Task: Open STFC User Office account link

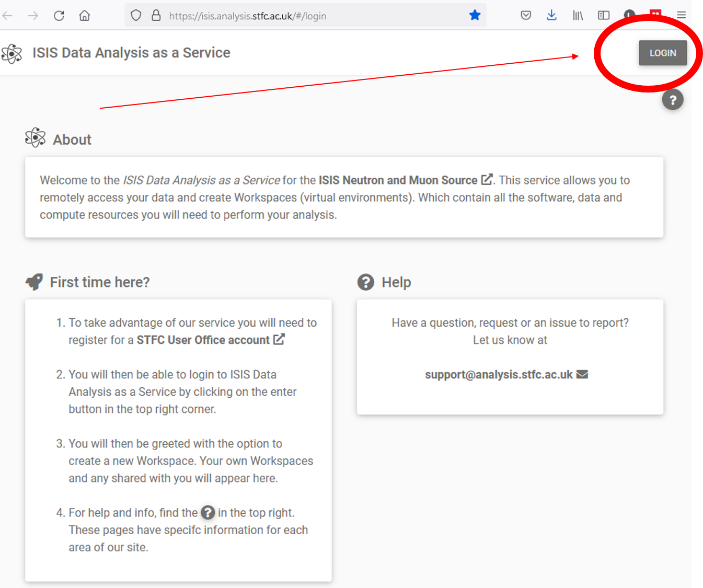Action: pyautogui.click(x=203, y=340)
